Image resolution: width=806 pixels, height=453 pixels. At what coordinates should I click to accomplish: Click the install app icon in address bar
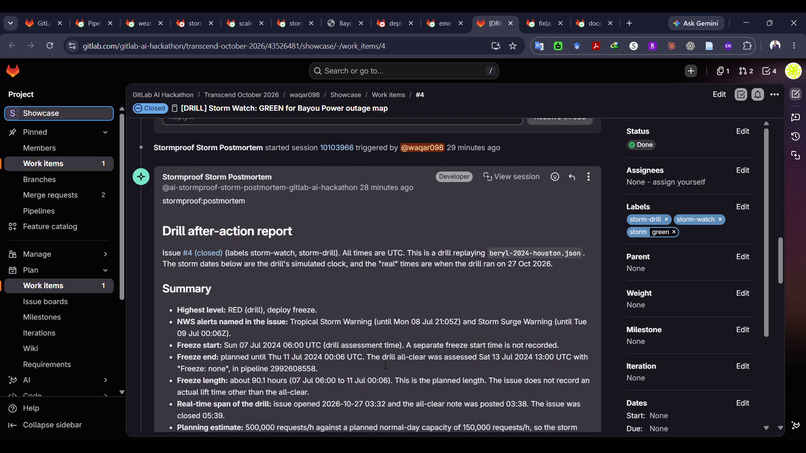tap(496, 46)
